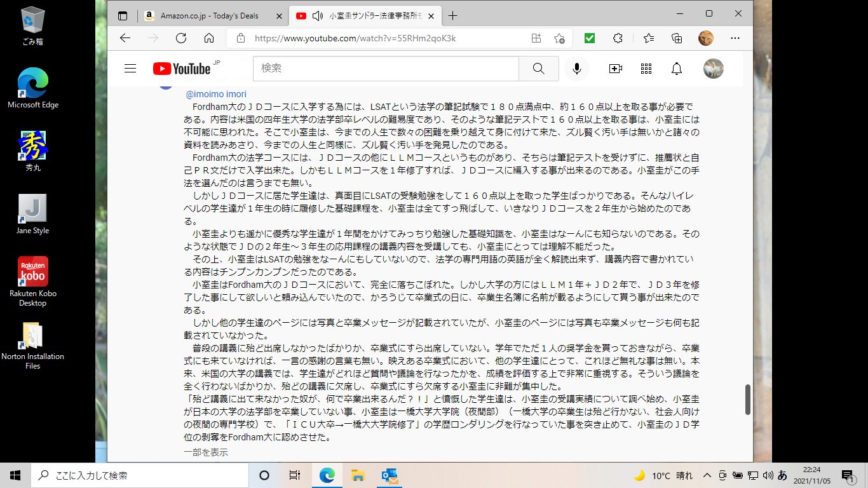This screenshot has height=488, width=868.
Task: View site information lock icon
Action: (x=240, y=38)
